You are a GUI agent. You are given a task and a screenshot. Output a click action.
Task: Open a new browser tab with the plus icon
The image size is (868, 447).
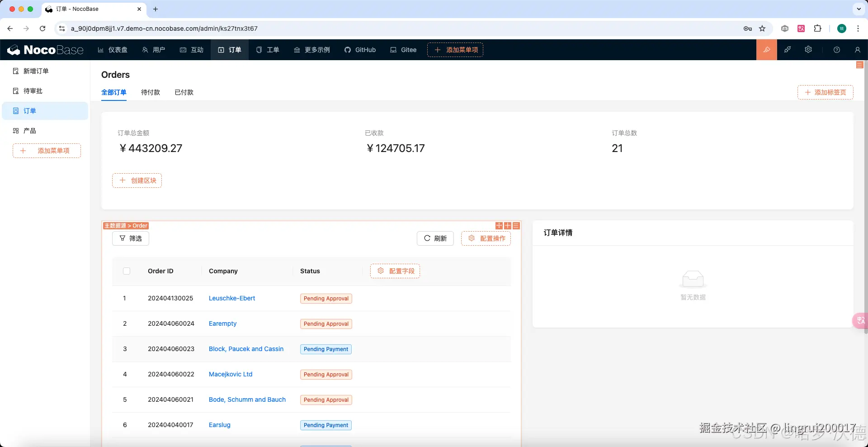coord(156,9)
